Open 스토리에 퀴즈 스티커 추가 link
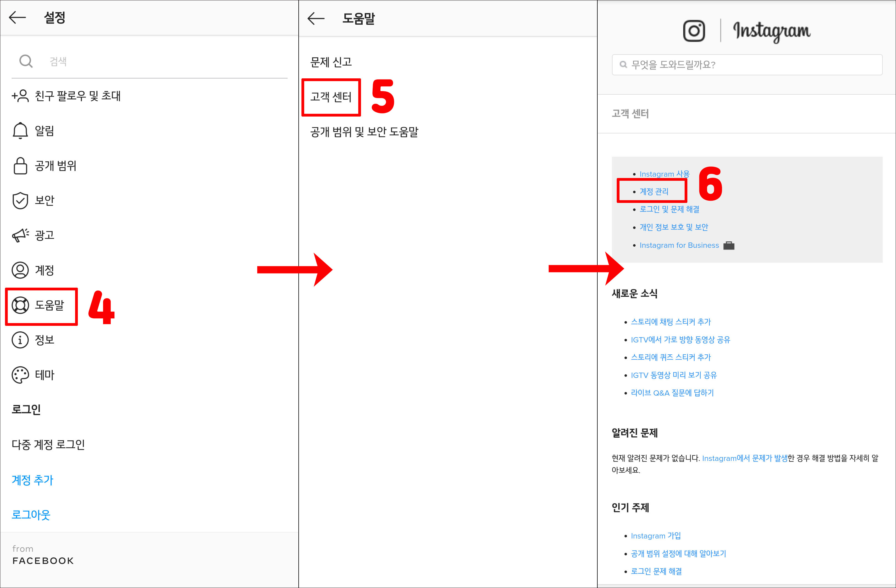The width and height of the screenshot is (896, 588). pyautogui.click(x=671, y=357)
